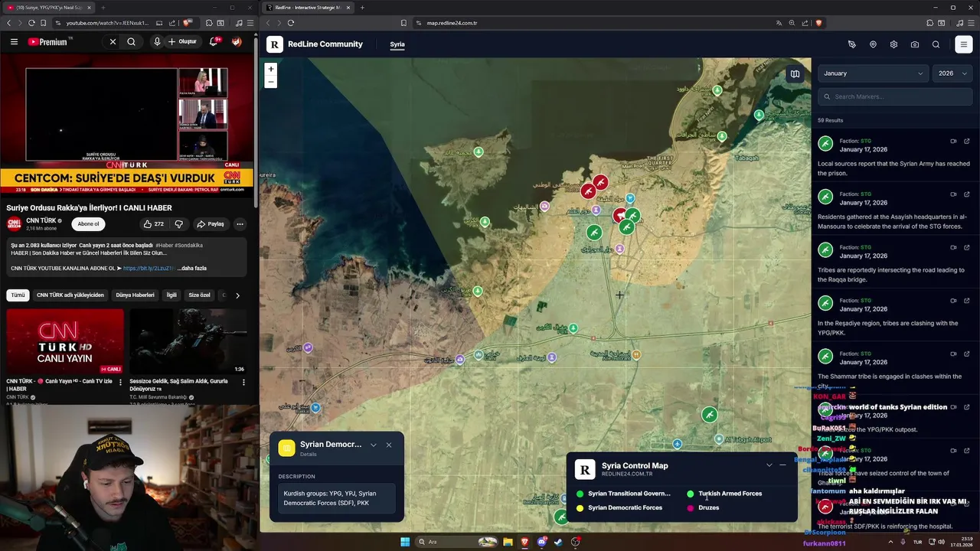This screenshot has height=551, width=980.
Task: Like the video with 272 likes
Action: click(x=152, y=224)
